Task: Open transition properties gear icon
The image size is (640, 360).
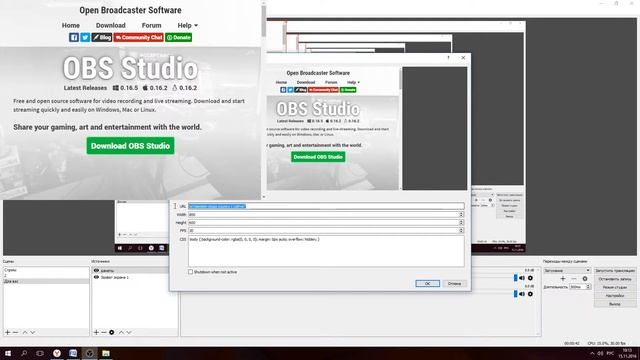Action: pos(585,278)
